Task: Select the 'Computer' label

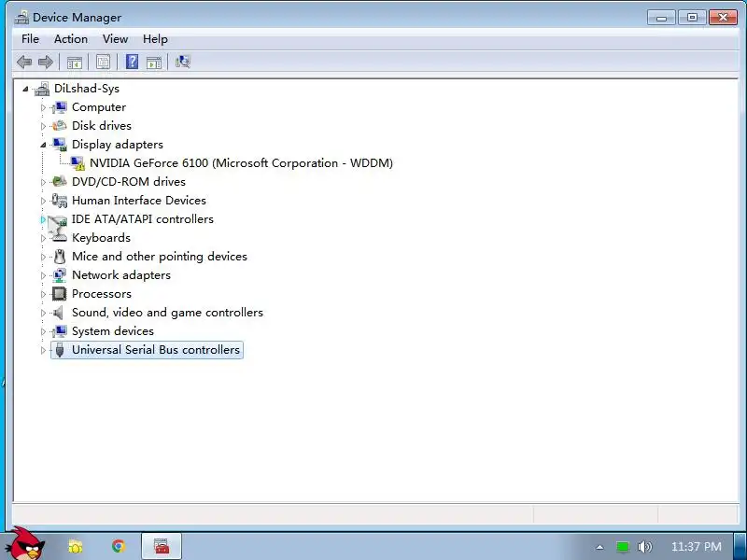Action: [99, 107]
